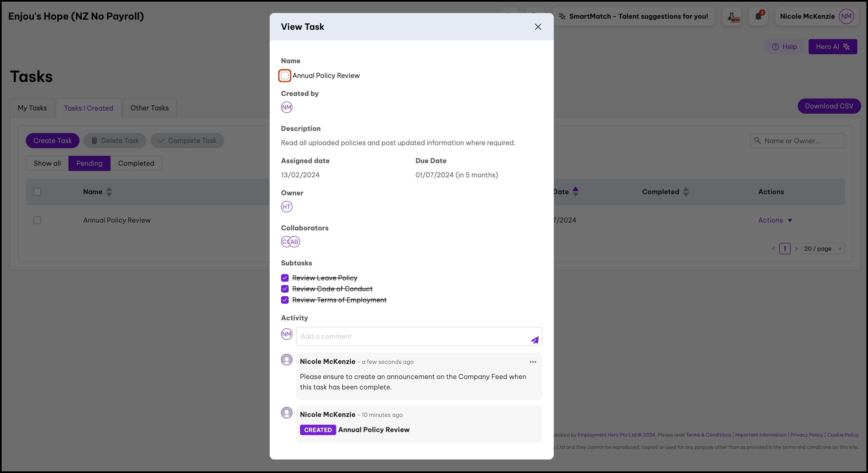Expand the Actions dropdown in the task row
The image size is (868, 473).
pos(775,220)
